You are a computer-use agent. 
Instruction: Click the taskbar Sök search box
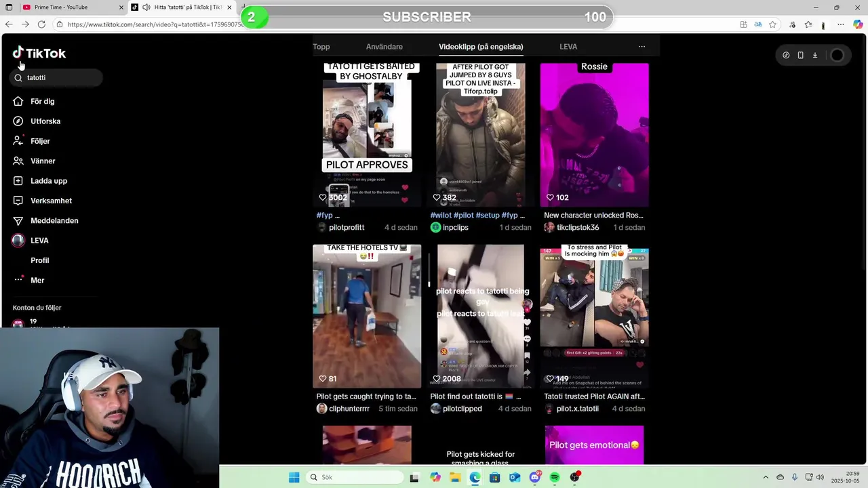tap(356, 478)
